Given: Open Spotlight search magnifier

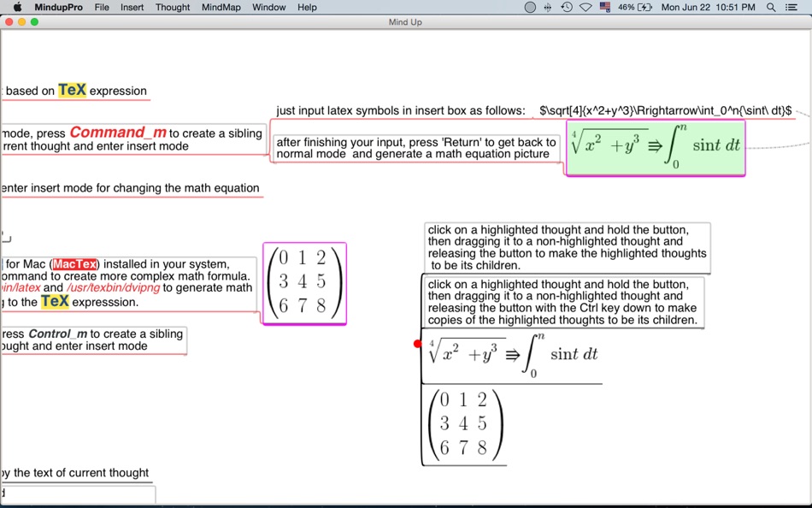Looking at the screenshot, I should (771, 7).
